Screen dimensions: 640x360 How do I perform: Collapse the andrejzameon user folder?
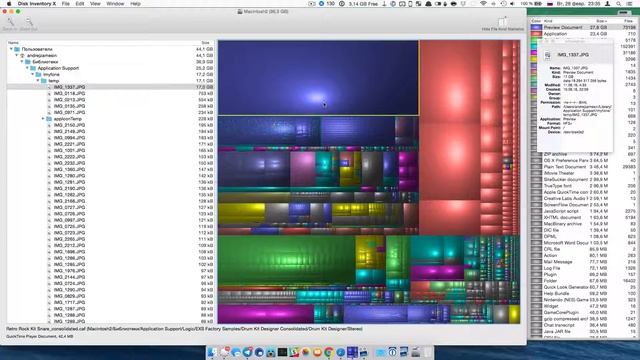[17, 56]
